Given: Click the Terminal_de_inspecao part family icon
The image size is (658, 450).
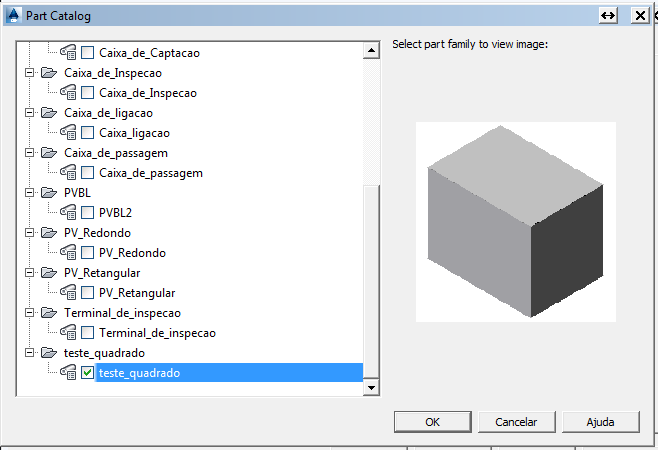Looking at the screenshot, I should (68, 332).
